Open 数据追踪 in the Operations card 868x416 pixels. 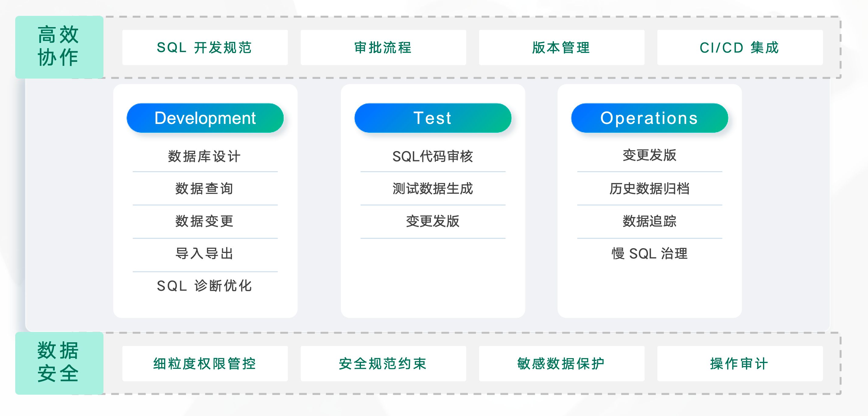(649, 221)
